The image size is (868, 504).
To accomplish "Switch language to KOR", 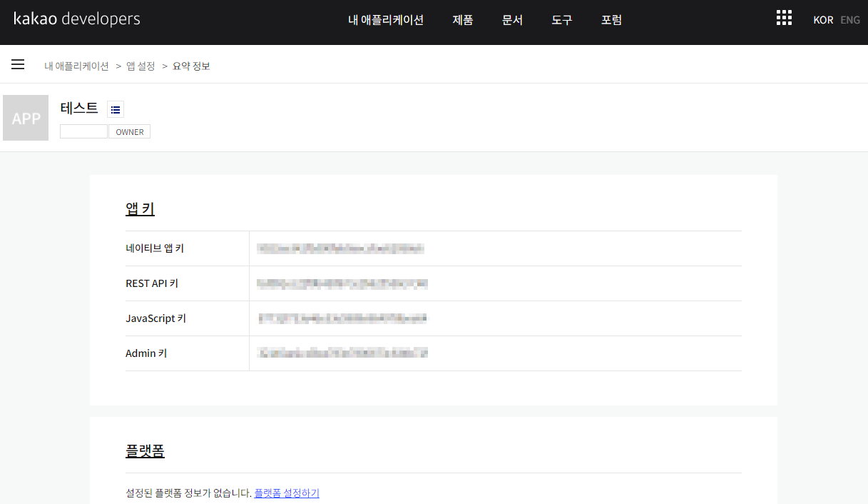I will point(823,20).
